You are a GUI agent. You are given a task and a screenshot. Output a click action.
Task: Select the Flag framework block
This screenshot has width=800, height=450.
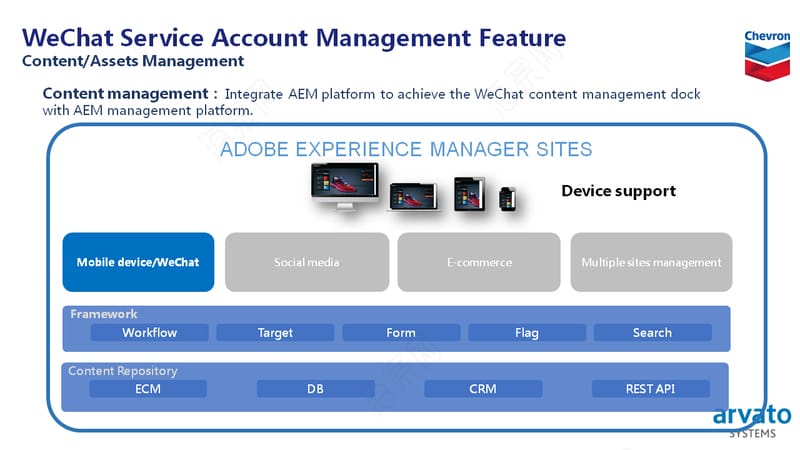pyautogui.click(x=527, y=333)
